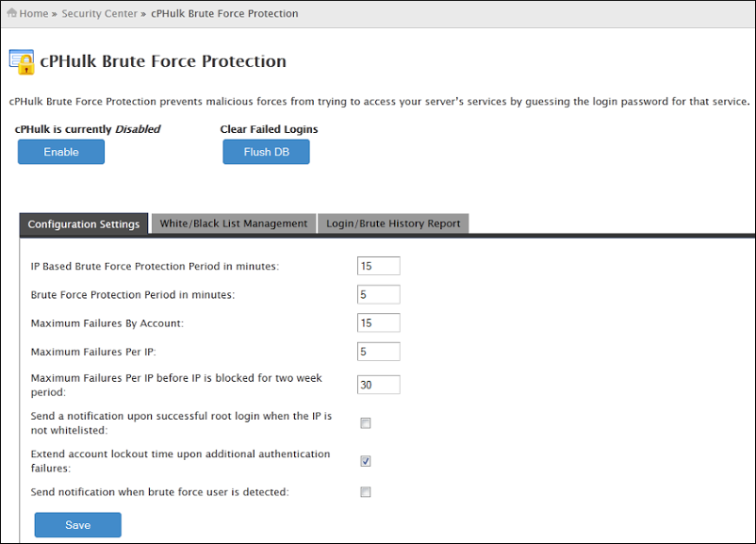Focus the IP Based Protection Period field
The image size is (756, 544).
click(x=379, y=266)
